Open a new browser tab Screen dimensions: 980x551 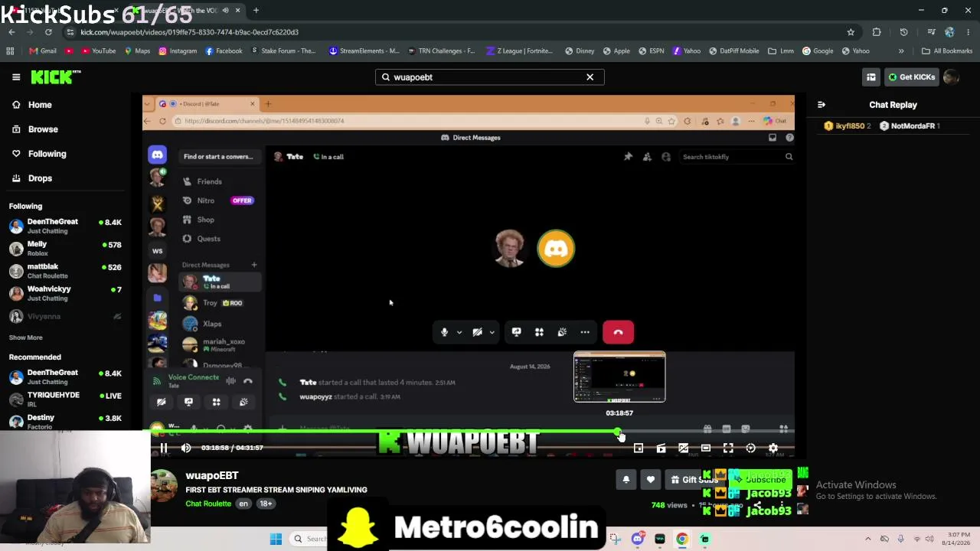coord(256,11)
